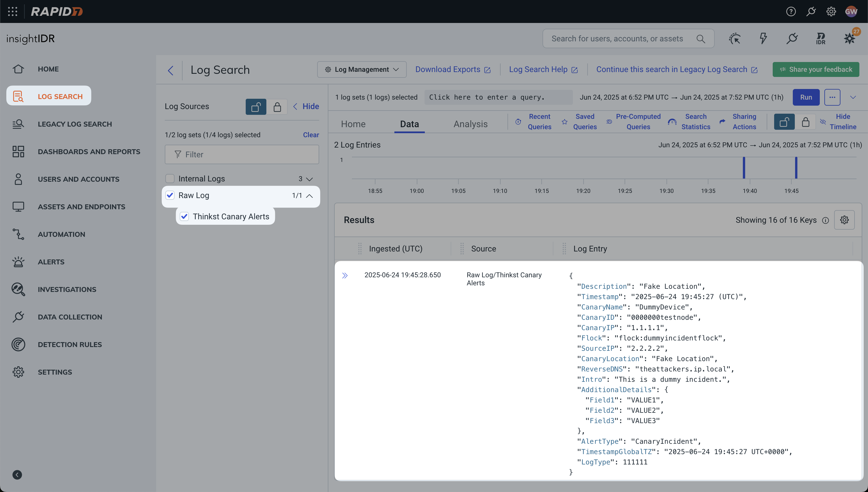The height and width of the screenshot is (492, 868).
Task: Open the ellipsis more options menu
Action: pyautogui.click(x=832, y=97)
